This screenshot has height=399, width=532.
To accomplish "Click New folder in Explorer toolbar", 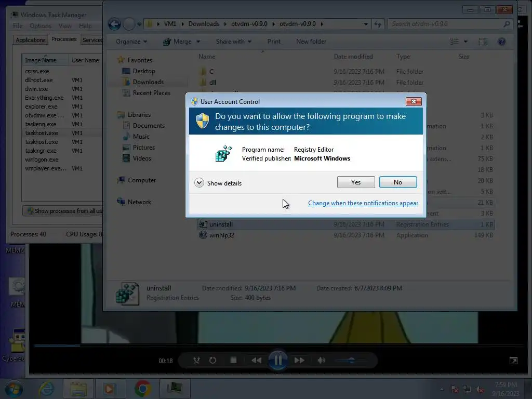I will point(311,42).
